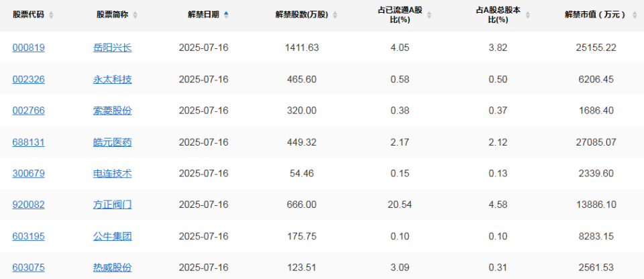The height and width of the screenshot is (279, 644).
Task: Select the 1686.40 market value cell
Action: (x=596, y=111)
